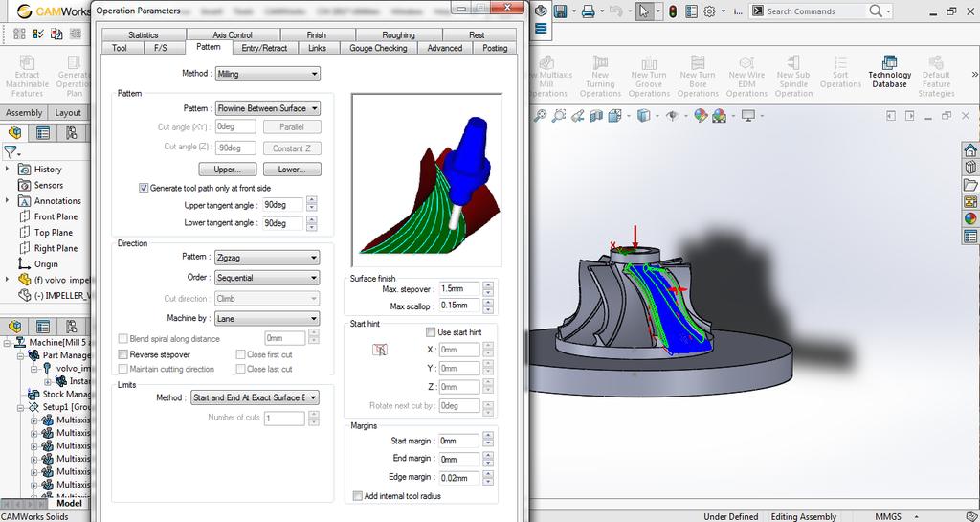Click New Turn Bore Operations

point(698,75)
